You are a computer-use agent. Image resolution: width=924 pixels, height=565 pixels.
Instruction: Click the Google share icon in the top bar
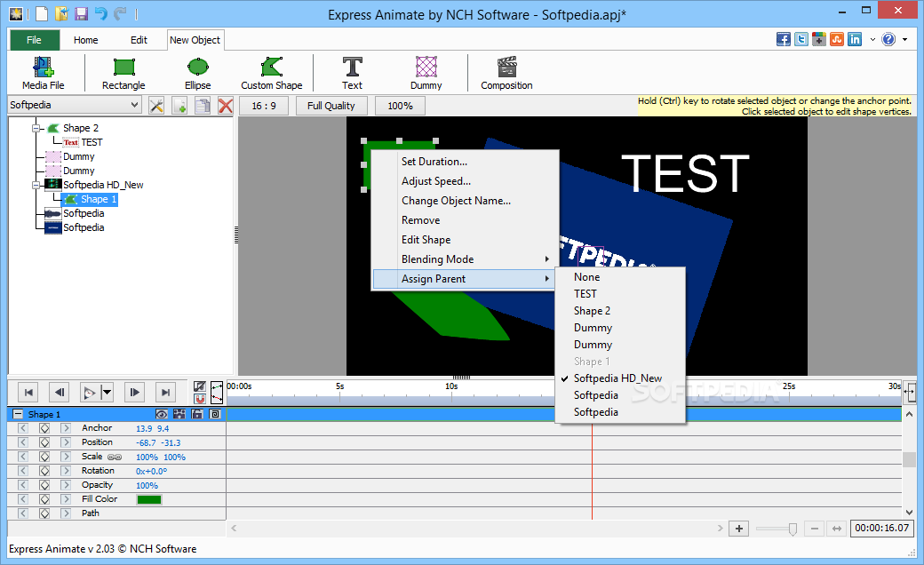(x=818, y=39)
